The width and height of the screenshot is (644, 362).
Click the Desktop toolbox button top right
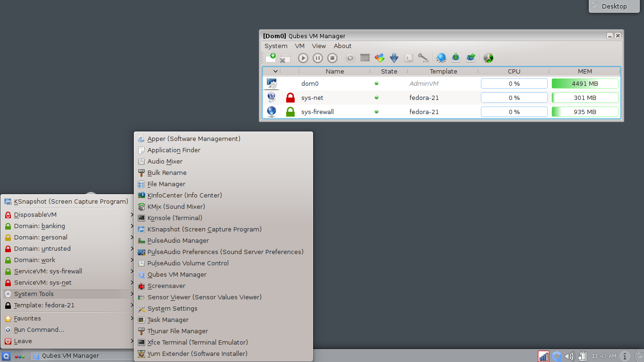(614, 6)
